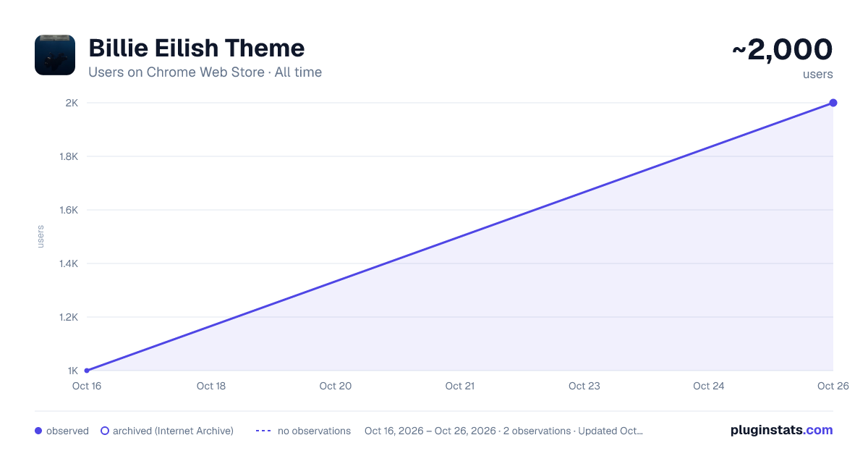868x456 pixels.
Task: Click the 'observed' legend label
Action: click(67, 431)
